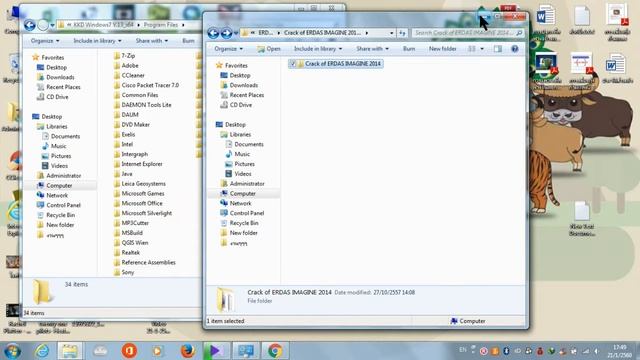Open Share with dropdown in rear window
Screen dimensions: 640x360
151,41
